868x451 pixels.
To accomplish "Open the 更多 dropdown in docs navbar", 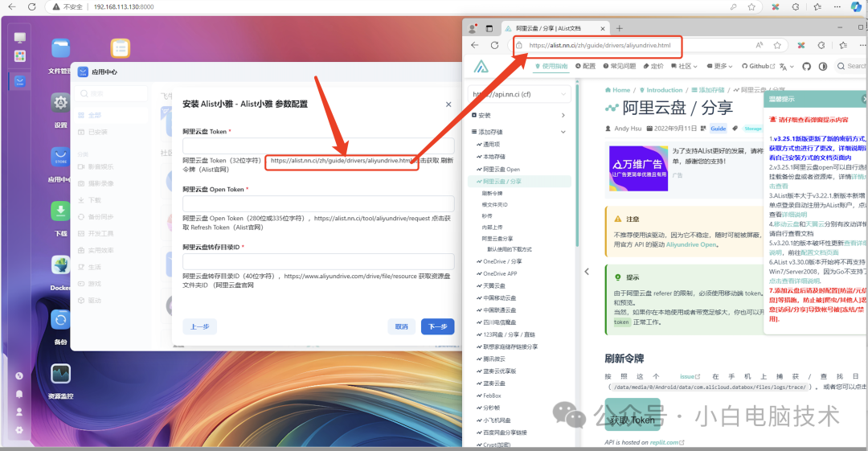I will [x=719, y=66].
